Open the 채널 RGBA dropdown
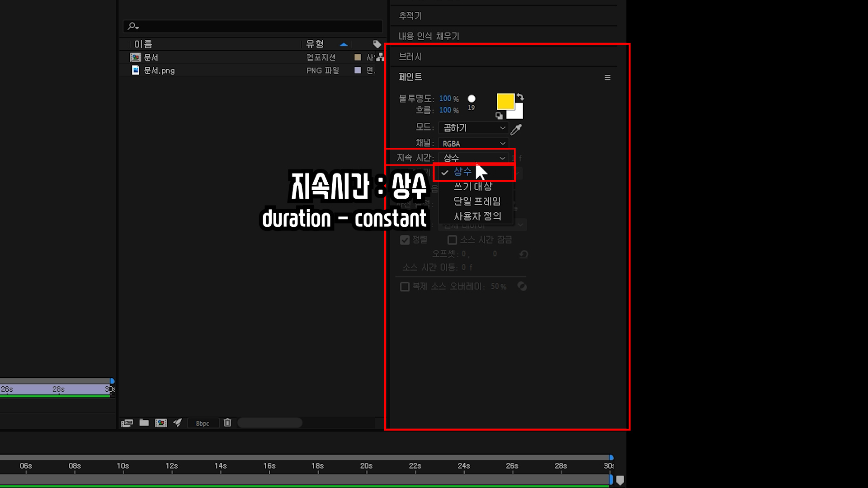The image size is (868, 488). [473, 143]
